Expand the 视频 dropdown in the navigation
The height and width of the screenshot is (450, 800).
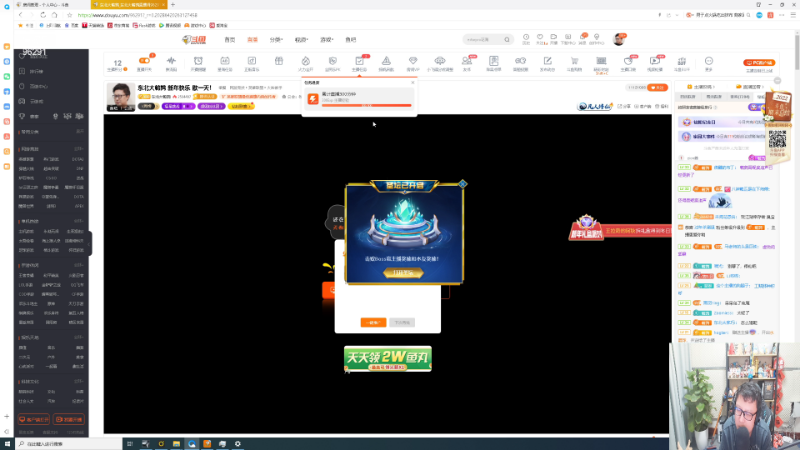click(x=302, y=39)
